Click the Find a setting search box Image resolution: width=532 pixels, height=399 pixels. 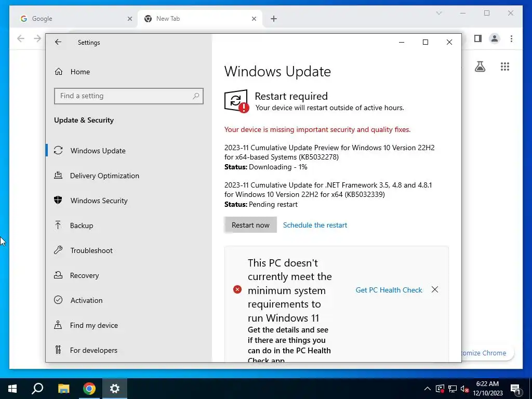click(x=129, y=96)
